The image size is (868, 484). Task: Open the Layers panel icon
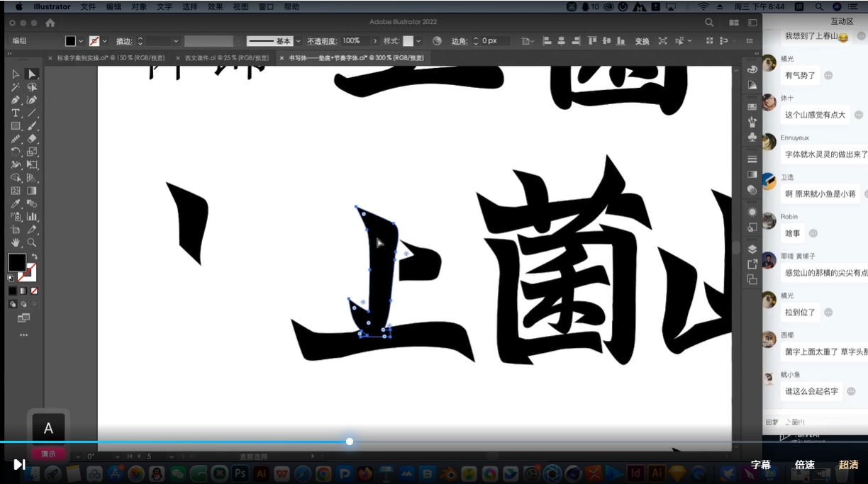pos(752,249)
